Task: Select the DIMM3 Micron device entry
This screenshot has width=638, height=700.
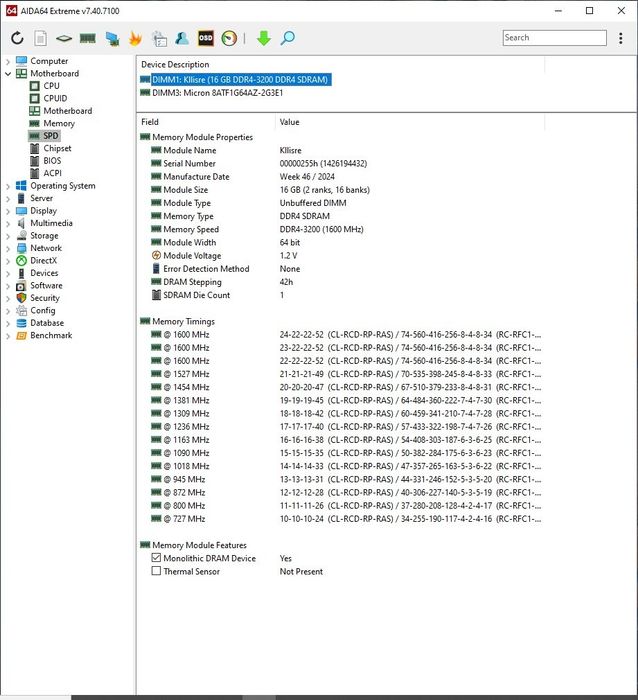Action: coord(212,93)
